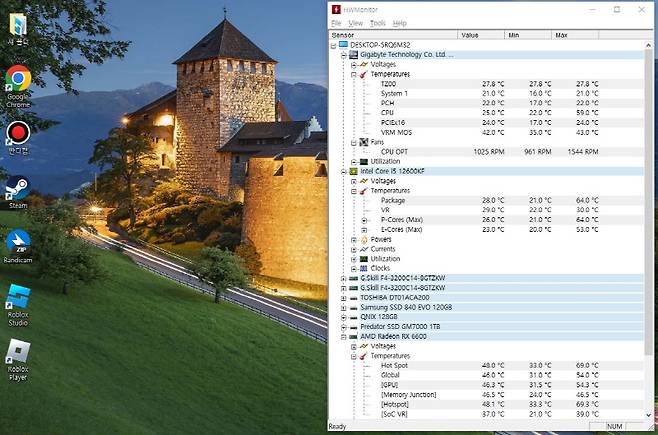Collapse the Fans section under Gigabyte

[x=354, y=142]
